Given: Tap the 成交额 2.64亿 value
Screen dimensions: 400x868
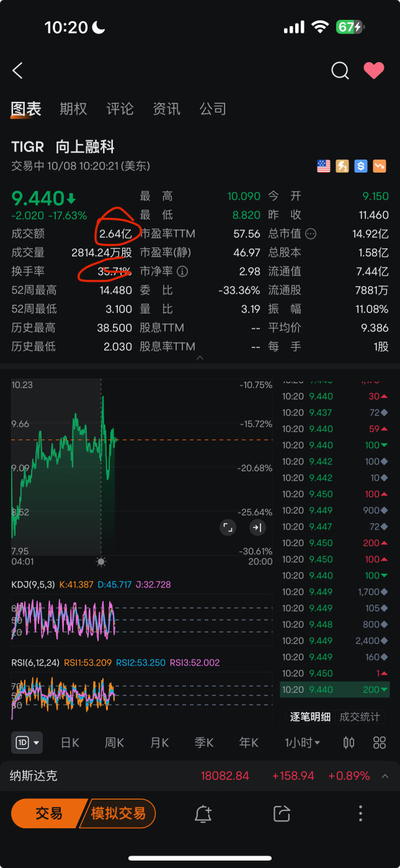Looking at the screenshot, I should pyautogui.click(x=115, y=234).
